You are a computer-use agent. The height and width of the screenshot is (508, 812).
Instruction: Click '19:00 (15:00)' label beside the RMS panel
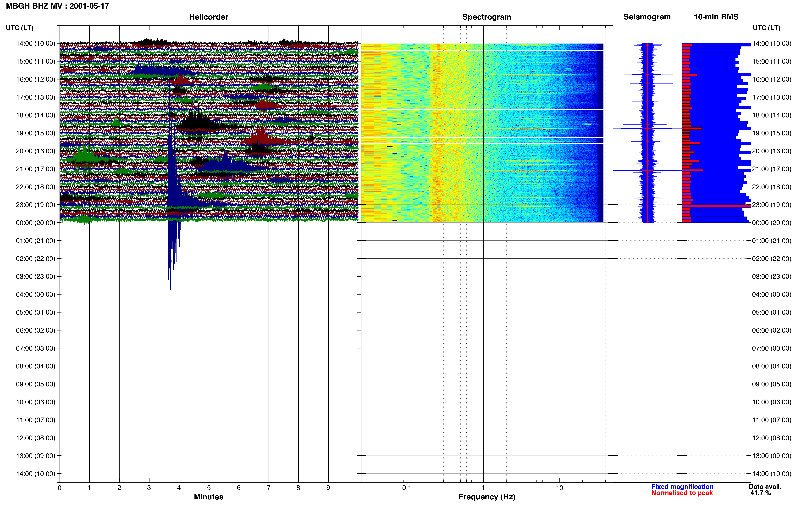[772, 133]
